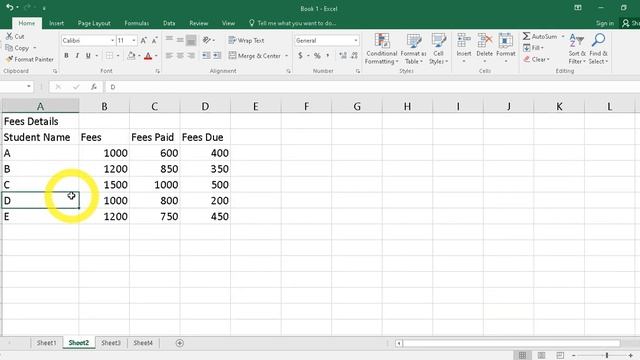
Task: Click the formula bar input
Action: click(x=371, y=87)
